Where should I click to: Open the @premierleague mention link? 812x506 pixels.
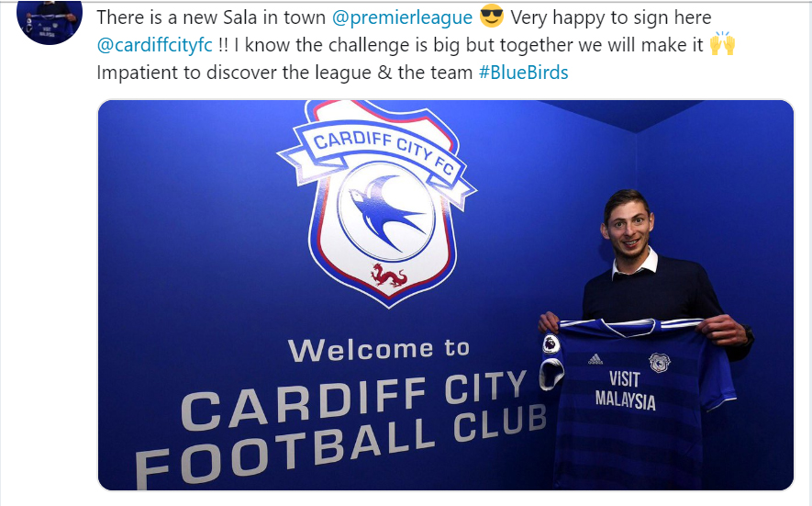tap(402, 17)
